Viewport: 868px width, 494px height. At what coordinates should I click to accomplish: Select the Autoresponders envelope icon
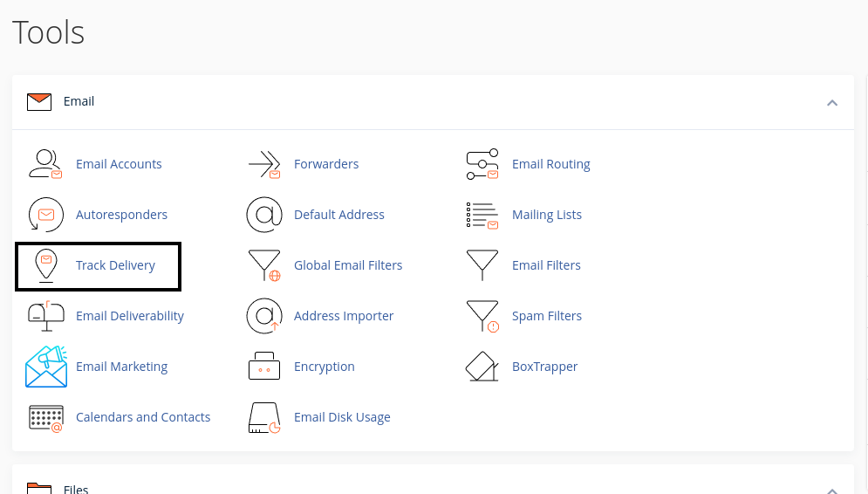pyautogui.click(x=45, y=215)
